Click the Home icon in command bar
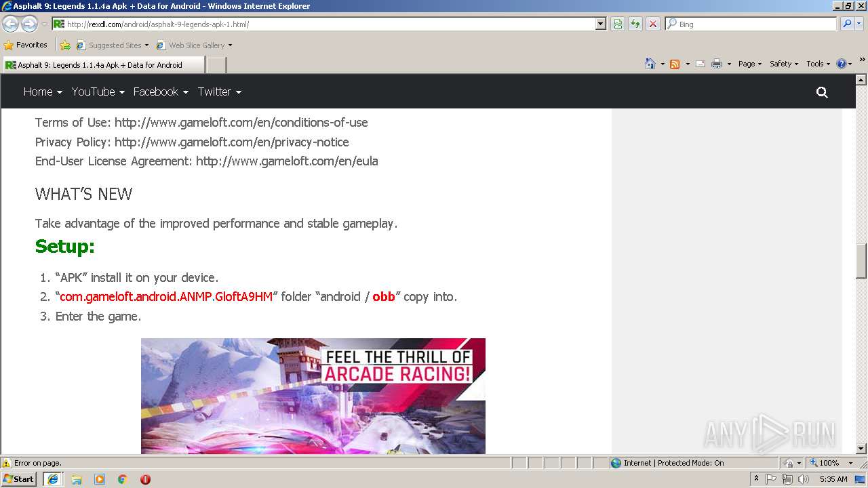Image resolution: width=868 pixels, height=488 pixels. (650, 64)
